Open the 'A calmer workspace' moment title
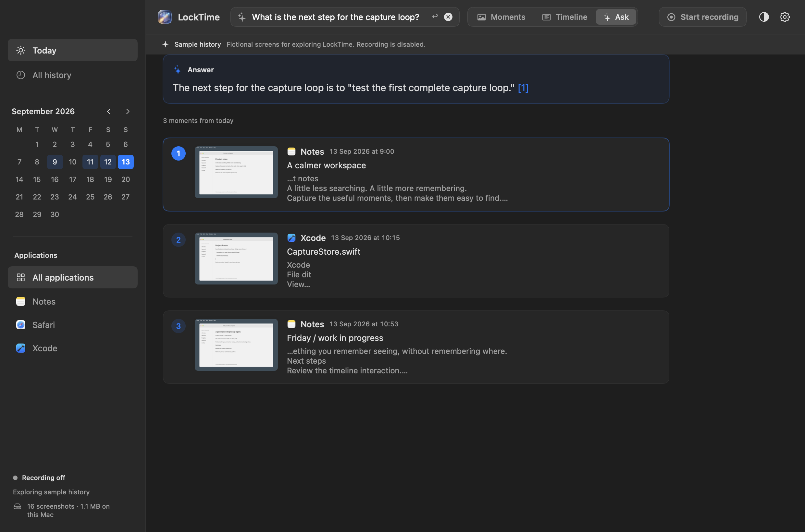805x532 pixels. tap(326, 165)
